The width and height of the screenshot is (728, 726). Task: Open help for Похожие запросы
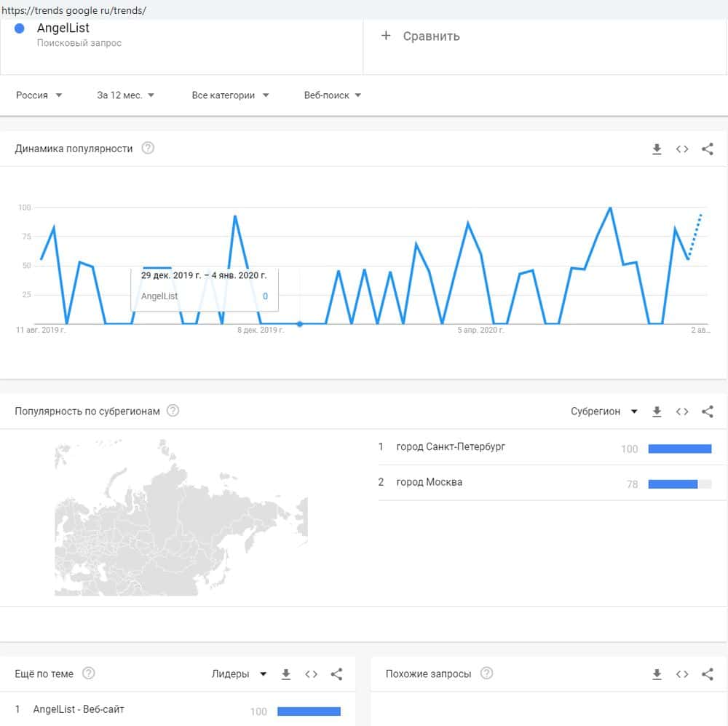(486, 673)
